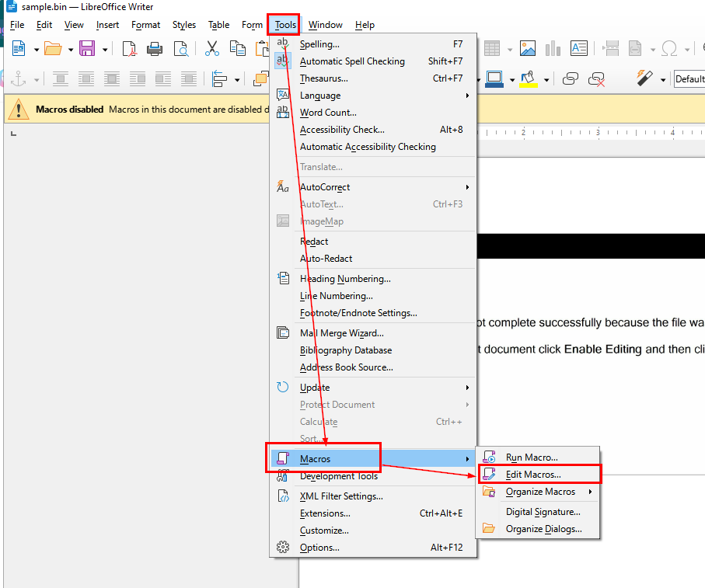The height and width of the screenshot is (588, 705).
Task: Click the Save document icon
Action: (x=87, y=48)
